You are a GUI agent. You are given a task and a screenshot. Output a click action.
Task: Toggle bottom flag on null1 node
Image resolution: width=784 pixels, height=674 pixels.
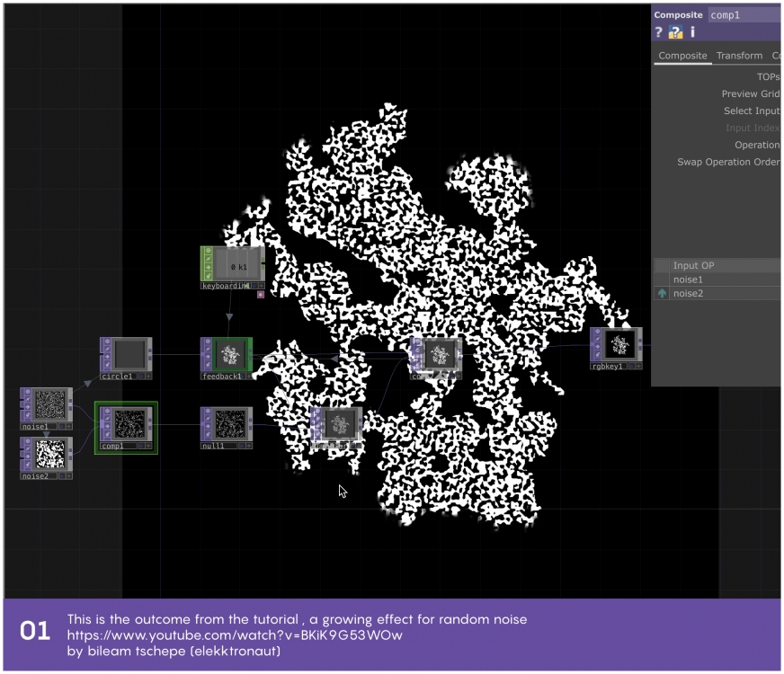[x=207, y=434]
